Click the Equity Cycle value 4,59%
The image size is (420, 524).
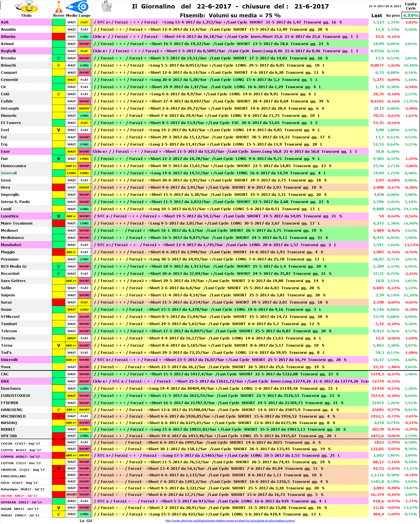[410, 15]
